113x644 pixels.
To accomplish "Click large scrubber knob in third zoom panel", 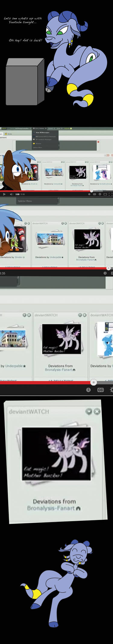I will (x=94, y=383).
